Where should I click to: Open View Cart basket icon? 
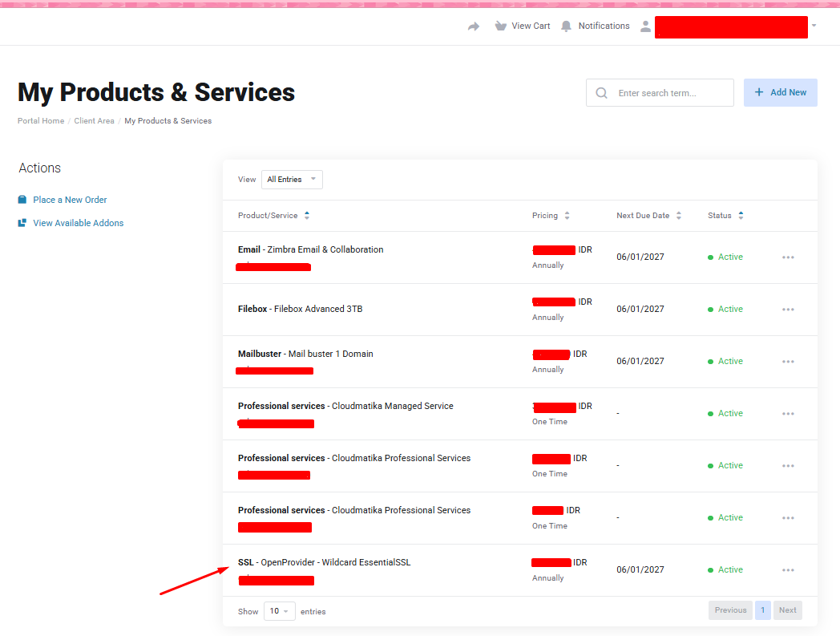coord(500,26)
